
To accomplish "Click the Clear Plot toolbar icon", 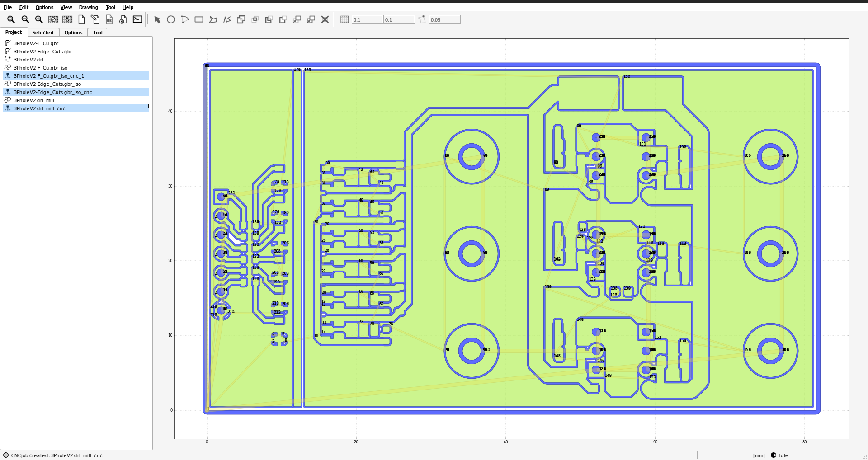I will tap(53, 19).
